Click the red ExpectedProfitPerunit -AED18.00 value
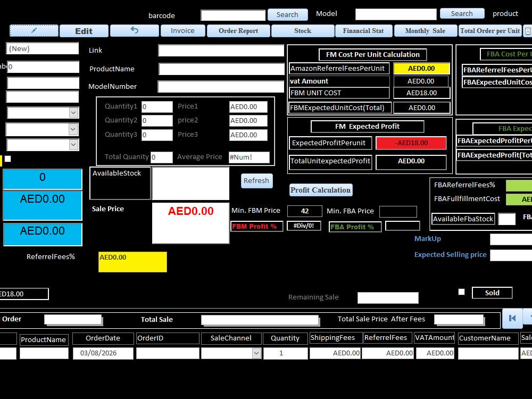 (x=411, y=143)
